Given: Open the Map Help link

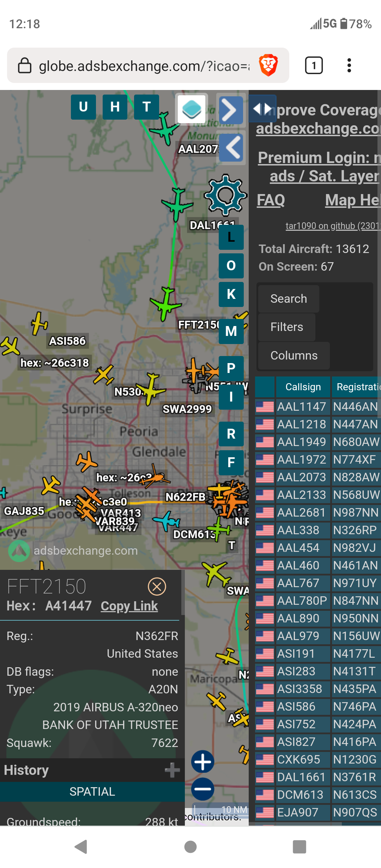Looking at the screenshot, I should point(353,200).
